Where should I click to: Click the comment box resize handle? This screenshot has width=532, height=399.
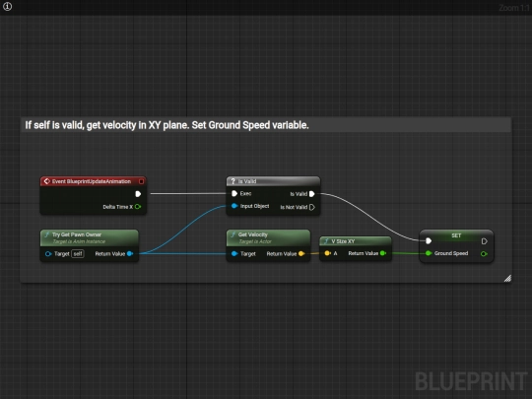pyautogui.click(x=507, y=279)
